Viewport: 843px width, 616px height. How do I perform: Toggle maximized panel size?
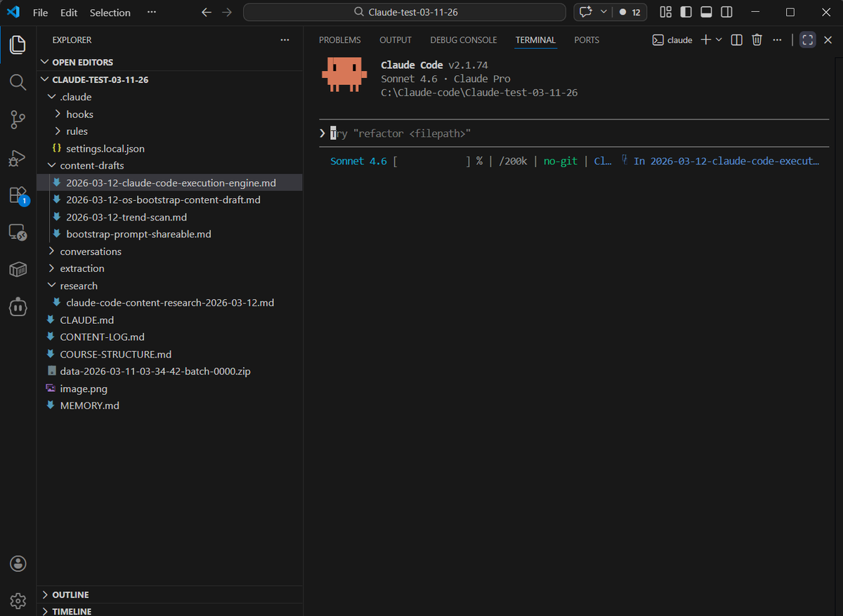point(807,40)
